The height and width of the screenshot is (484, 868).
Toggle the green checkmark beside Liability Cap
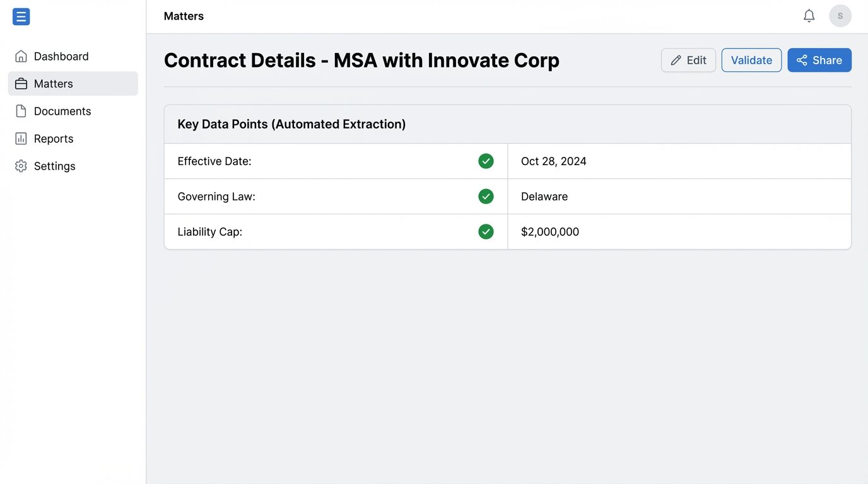click(x=486, y=231)
